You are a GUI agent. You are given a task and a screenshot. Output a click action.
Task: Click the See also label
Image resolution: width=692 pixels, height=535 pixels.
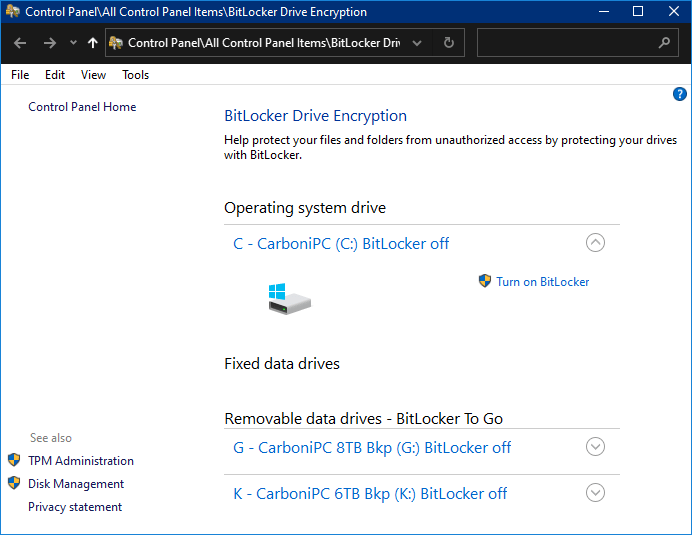click(51, 438)
